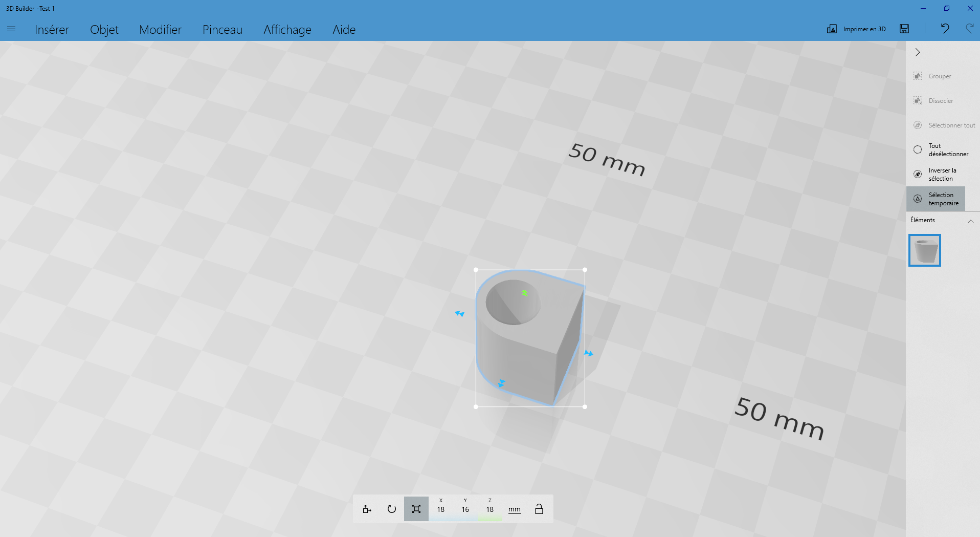980x537 pixels.
Task: Undo the last action
Action: click(x=945, y=29)
